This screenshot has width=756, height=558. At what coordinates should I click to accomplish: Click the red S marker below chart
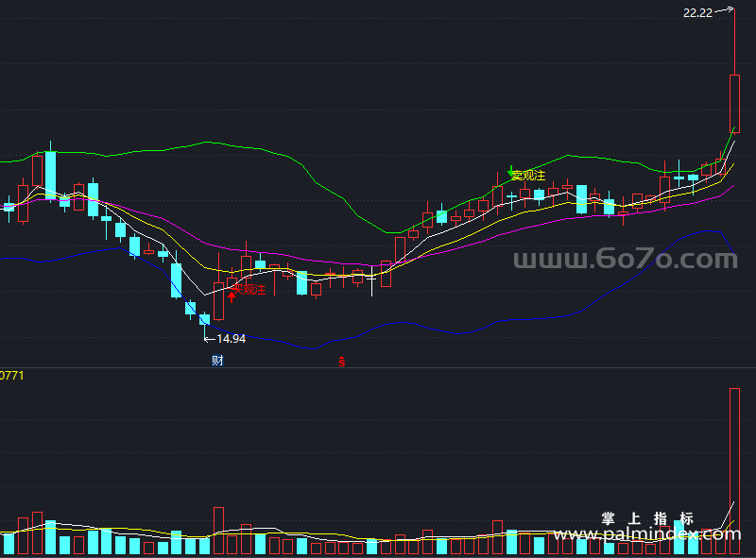point(341,362)
